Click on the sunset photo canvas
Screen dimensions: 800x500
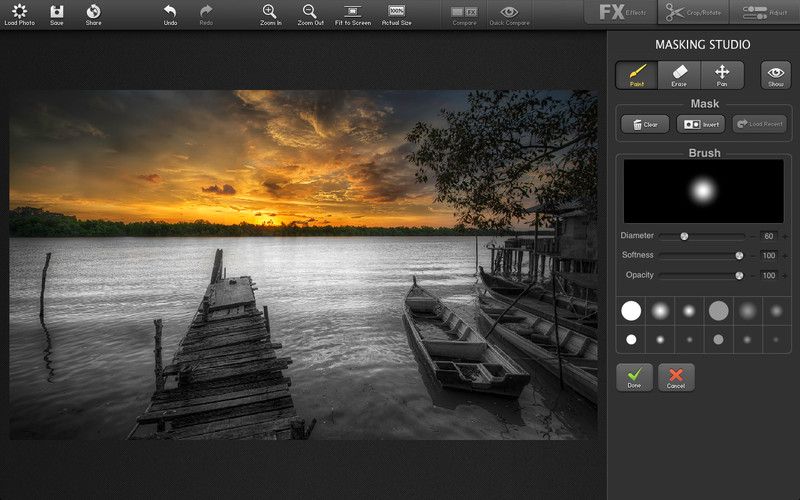303,265
